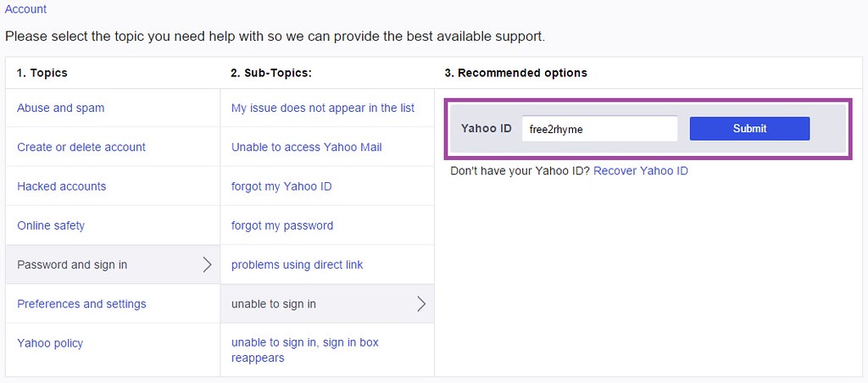Focus the Yahoo ID input field
This screenshot has height=383, width=868.
(599, 129)
